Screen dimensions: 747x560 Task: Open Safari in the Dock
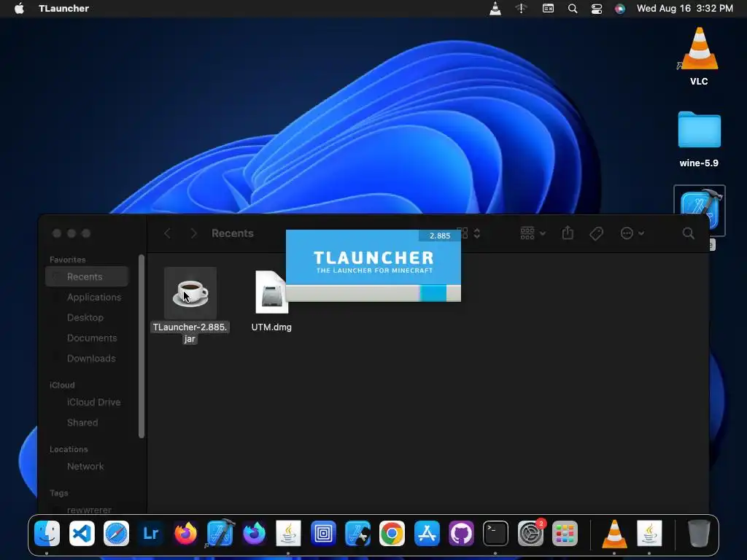point(116,533)
